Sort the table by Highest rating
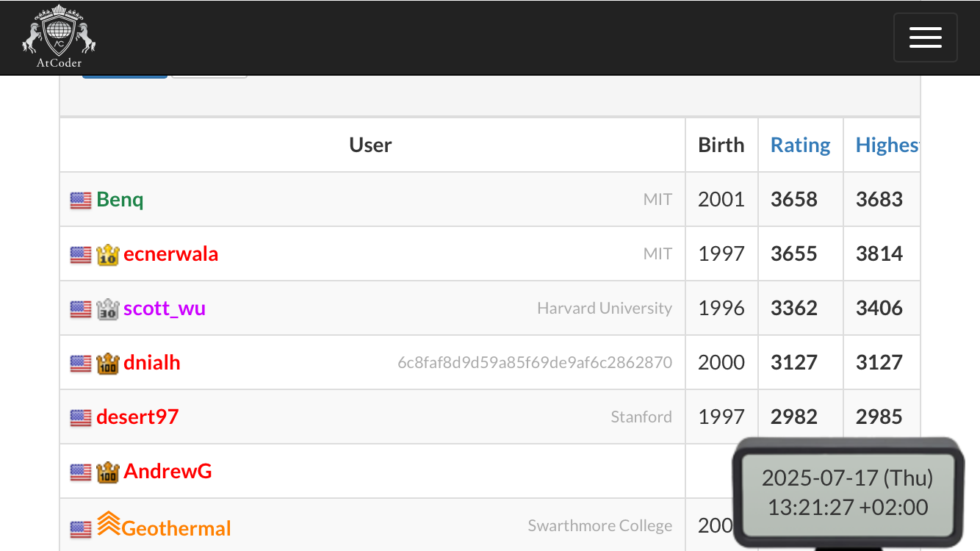980x551 pixels. point(887,145)
